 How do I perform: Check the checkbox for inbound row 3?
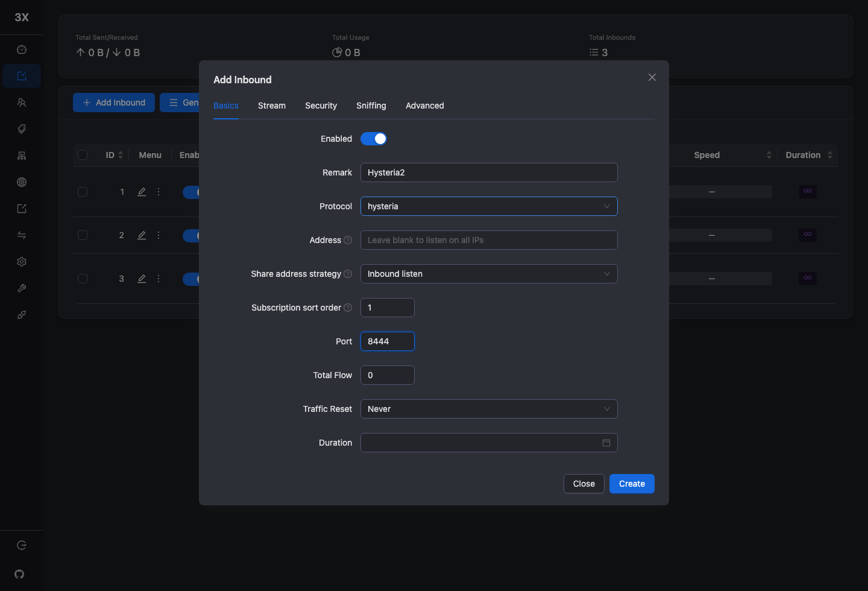coord(83,279)
